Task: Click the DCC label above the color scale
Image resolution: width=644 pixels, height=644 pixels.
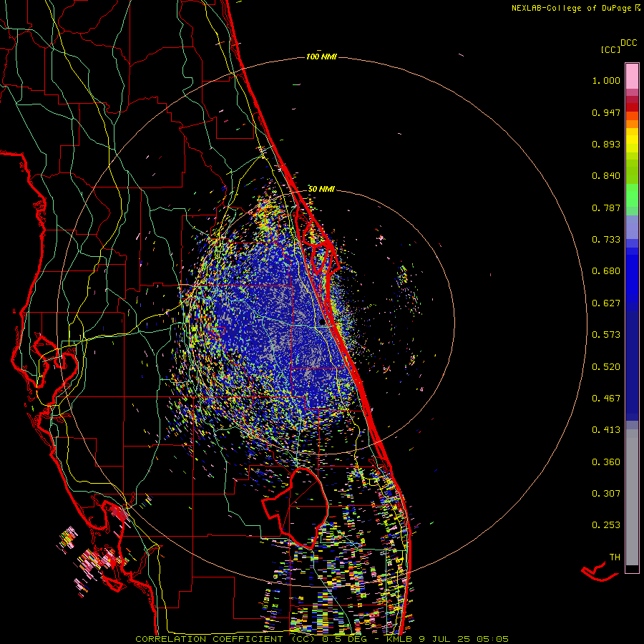Action: pyautogui.click(x=628, y=43)
